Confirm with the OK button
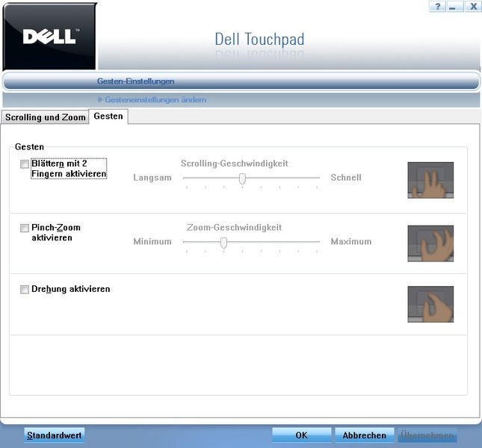Screen dimensions: 482x448 (302, 435)
